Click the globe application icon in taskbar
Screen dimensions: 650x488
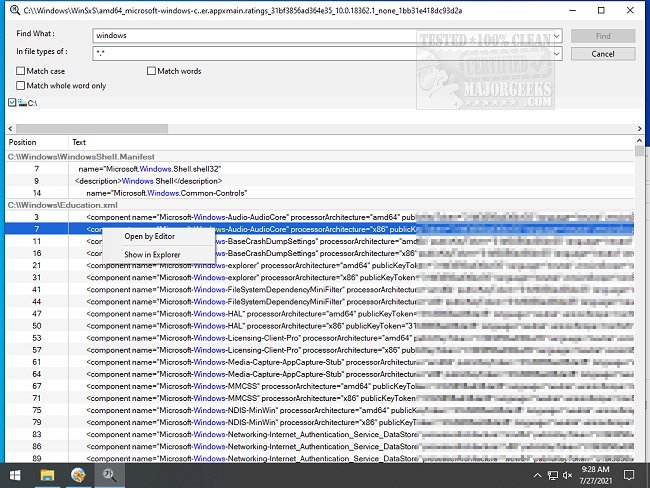pyautogui.click(x=78, y=475)
